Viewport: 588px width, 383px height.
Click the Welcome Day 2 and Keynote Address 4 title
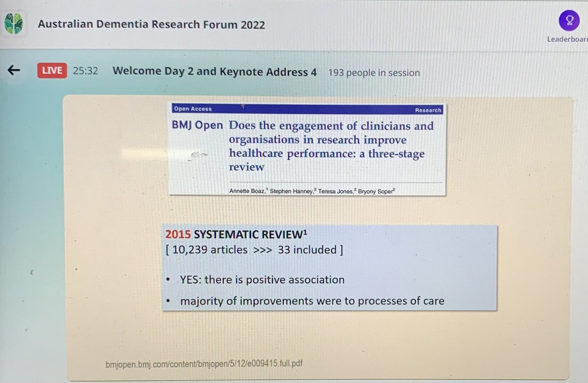[215, 72]
